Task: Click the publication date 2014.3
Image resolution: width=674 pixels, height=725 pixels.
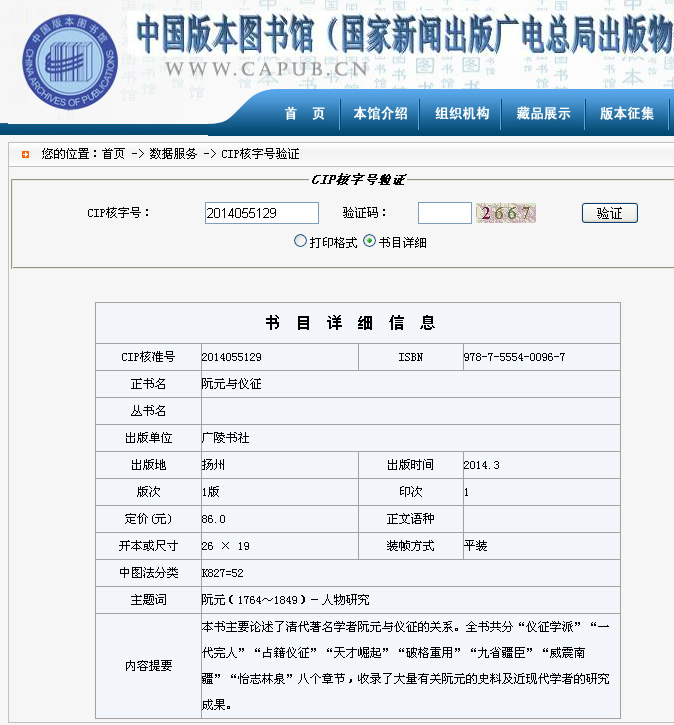Action: (x=482, y=465)
